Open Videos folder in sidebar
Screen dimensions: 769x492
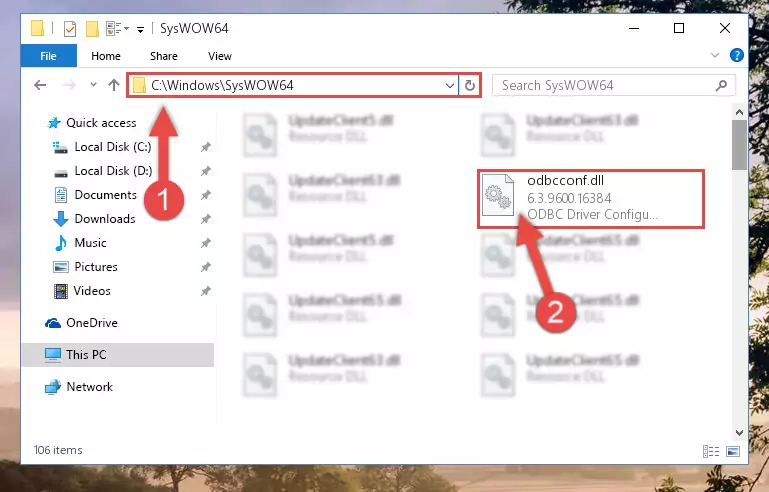[x=92, y=291]
